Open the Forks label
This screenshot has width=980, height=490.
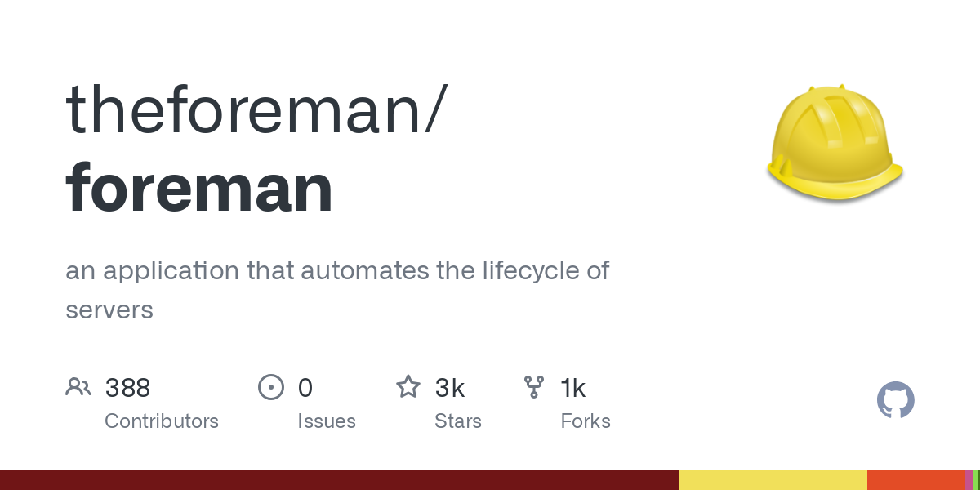pos(586,421)
